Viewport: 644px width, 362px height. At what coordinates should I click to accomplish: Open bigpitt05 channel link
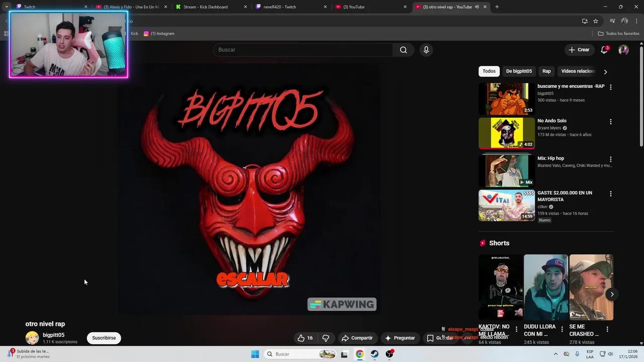point(53,335)
